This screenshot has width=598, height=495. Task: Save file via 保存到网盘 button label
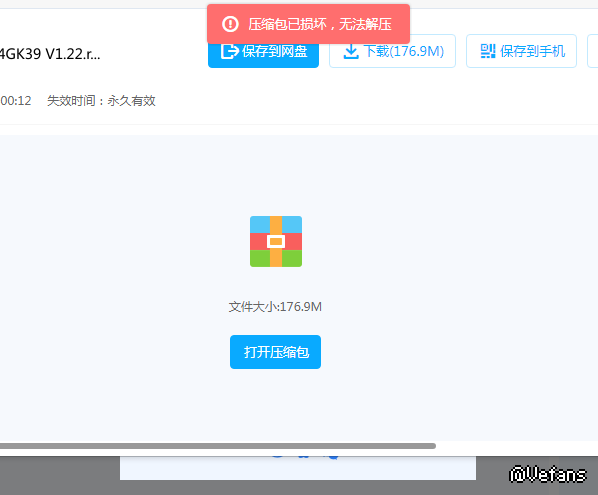pyautogui.click(x=275, y=51)
